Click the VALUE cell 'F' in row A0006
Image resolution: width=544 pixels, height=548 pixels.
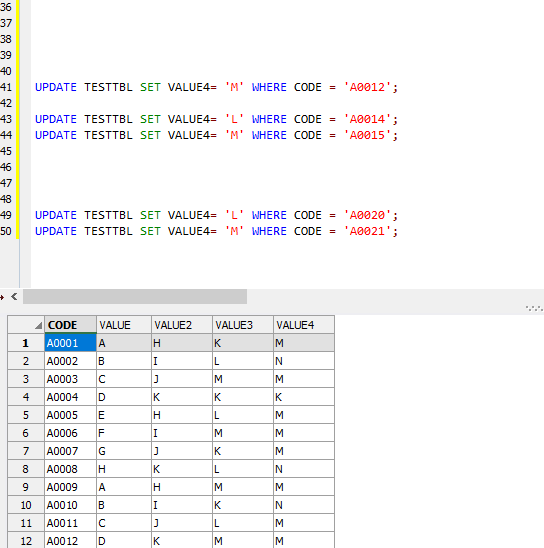click(124, 433)
